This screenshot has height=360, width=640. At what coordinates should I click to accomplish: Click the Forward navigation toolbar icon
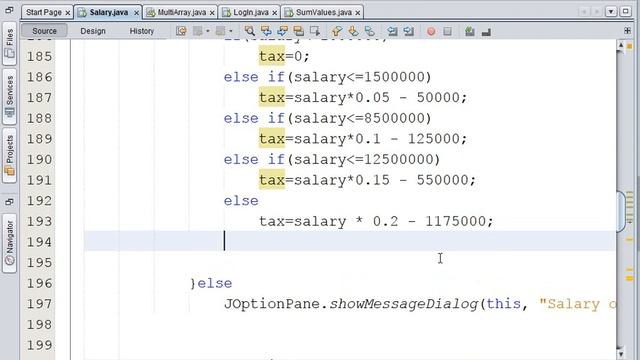coord(220,31)
